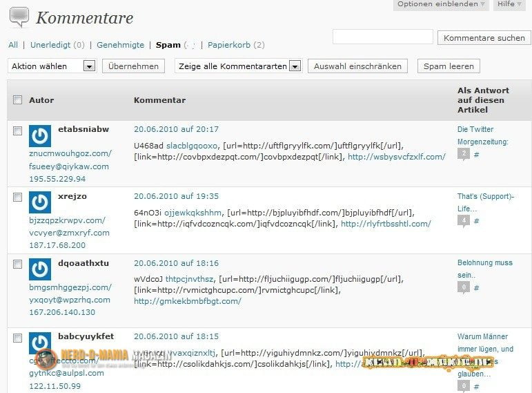Image resolution: width=532 pixels, height=393 pixels.
Task: Click the comment count bubble under Belohnung muss sein
Action: [464, 287]
